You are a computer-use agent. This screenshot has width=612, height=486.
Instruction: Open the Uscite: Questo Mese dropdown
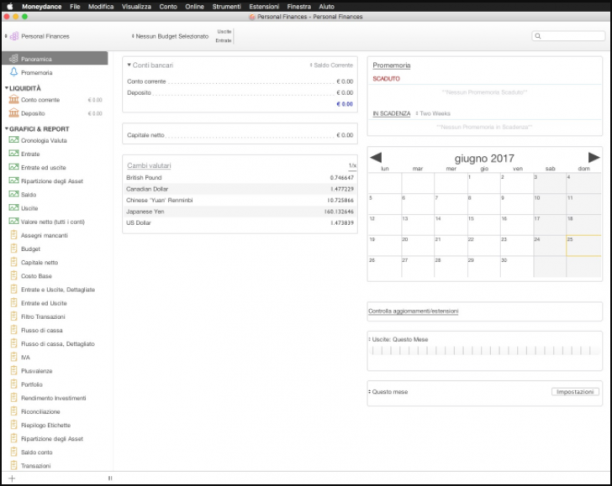398,339
